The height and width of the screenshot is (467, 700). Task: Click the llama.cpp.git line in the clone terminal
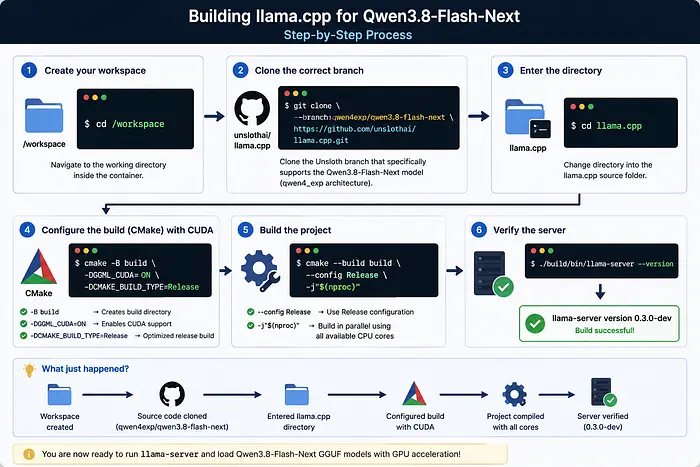pos(321,140)
